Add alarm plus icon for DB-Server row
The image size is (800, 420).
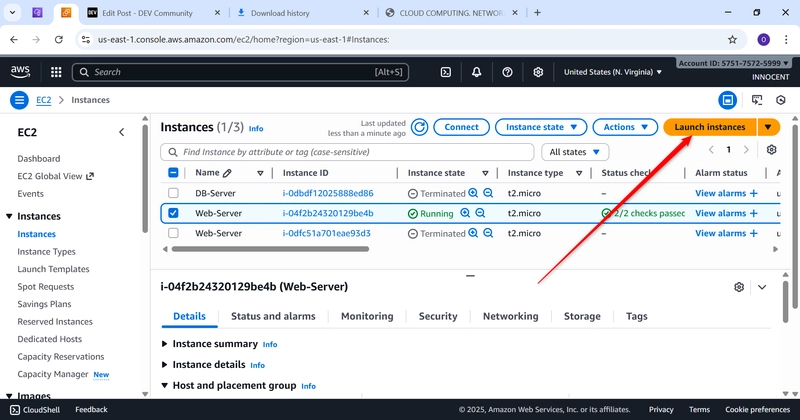(x=754, y=193)
